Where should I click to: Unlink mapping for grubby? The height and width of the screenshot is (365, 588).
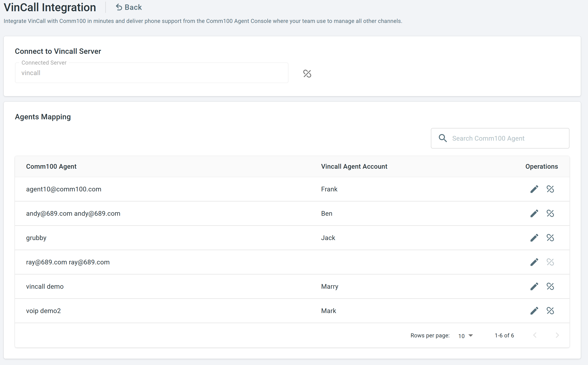click(x=550, y=238)
